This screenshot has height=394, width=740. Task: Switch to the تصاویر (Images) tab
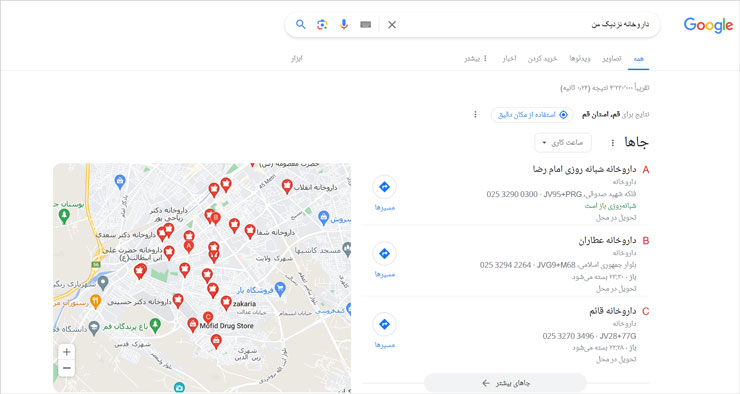(612, 59)
